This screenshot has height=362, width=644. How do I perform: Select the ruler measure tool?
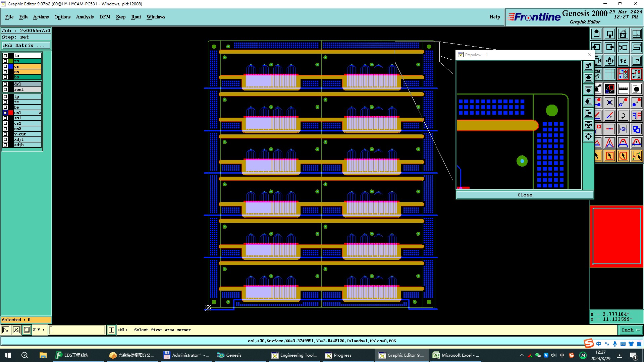coord(623,89)
